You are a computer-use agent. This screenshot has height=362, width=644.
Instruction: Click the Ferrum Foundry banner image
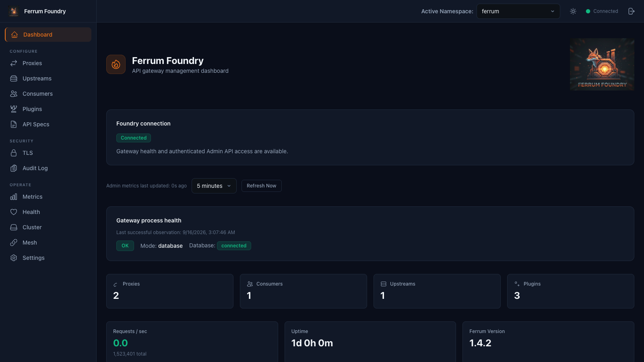pyautogui.click(x=602, y=64)
